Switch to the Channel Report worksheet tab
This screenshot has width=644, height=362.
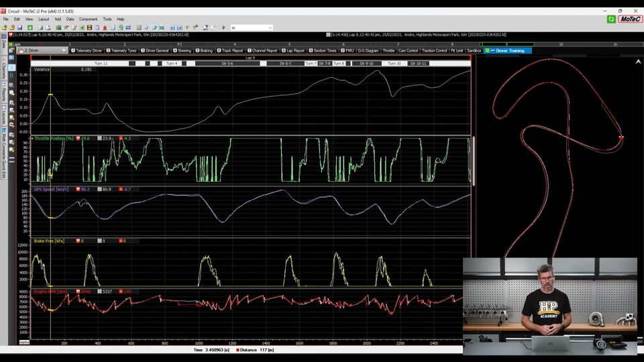point(262,50)
